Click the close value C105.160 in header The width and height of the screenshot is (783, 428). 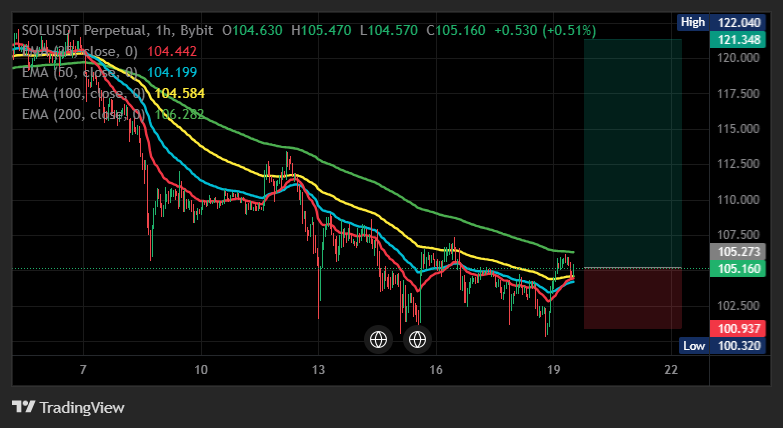[x=455, y=30]
